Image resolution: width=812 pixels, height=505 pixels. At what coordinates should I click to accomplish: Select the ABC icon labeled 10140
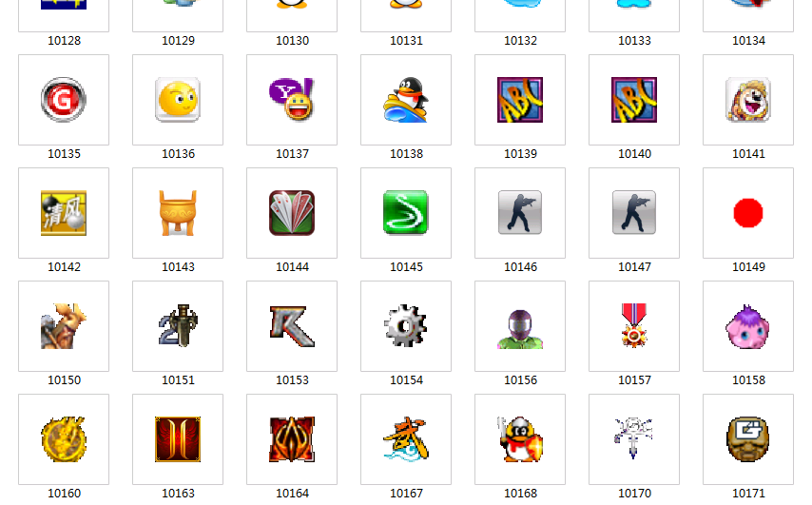(634, 100)
